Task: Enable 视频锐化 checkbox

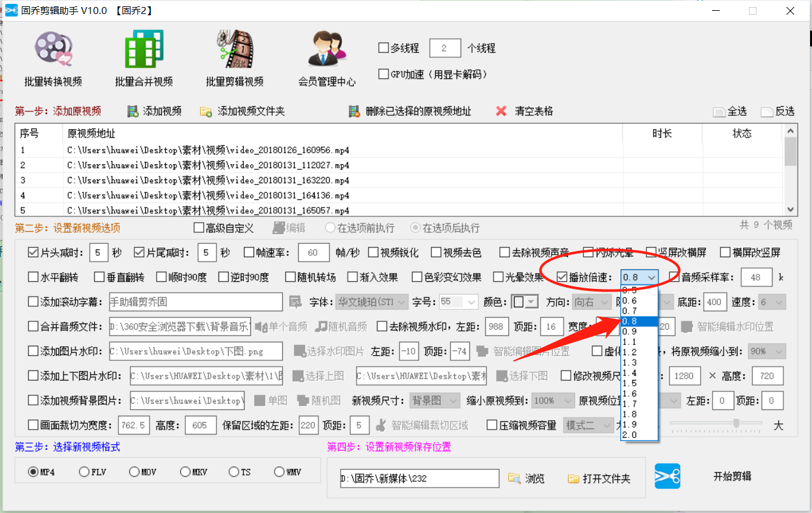Action: (373, 253)
